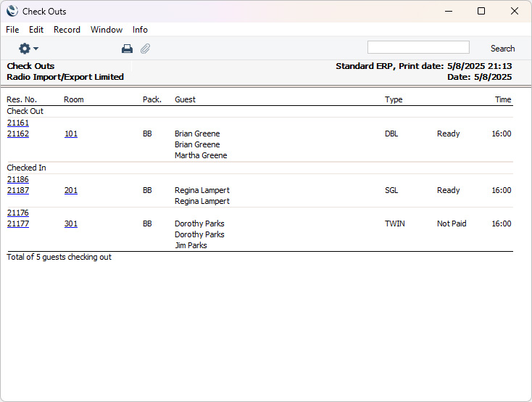
Task: Click room type TWIN
Action: click(x=394, y=223)
